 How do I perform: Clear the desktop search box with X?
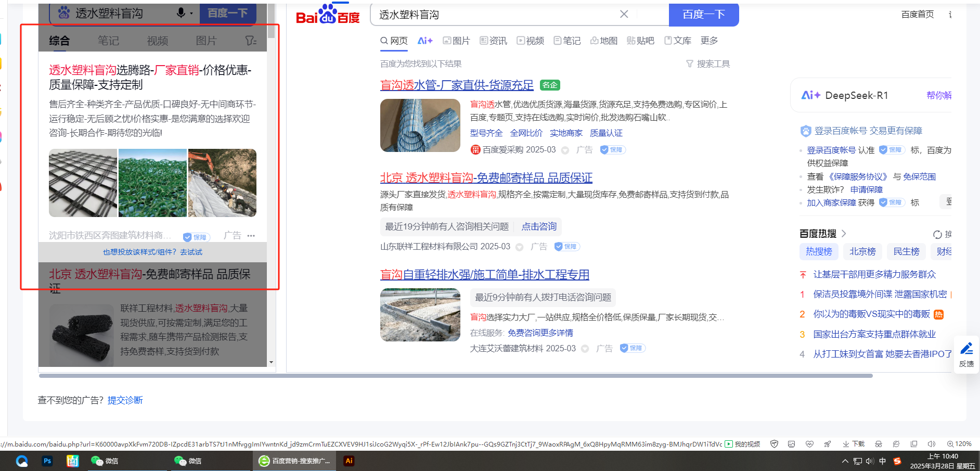[624, 15]
